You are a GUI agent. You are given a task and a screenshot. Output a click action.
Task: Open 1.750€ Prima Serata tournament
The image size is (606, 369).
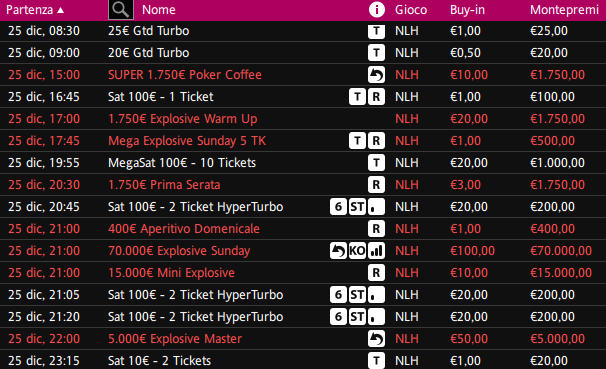coord(164,185)
